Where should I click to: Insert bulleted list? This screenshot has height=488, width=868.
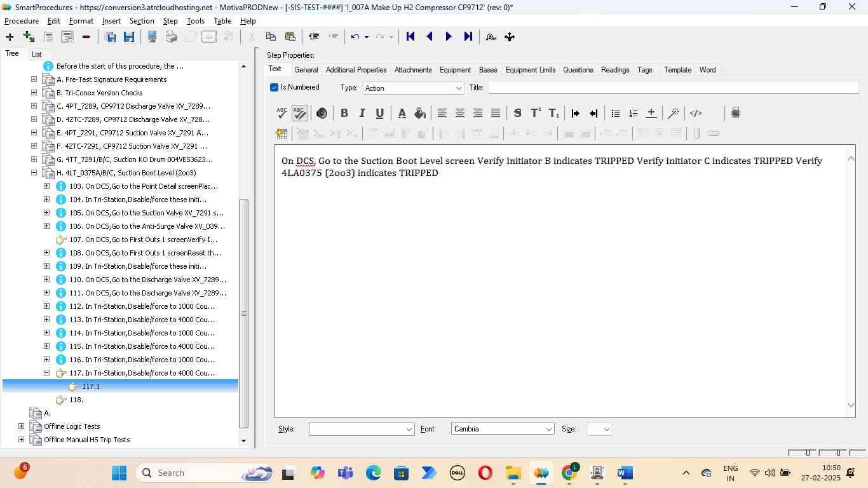[x=615, y=113]
